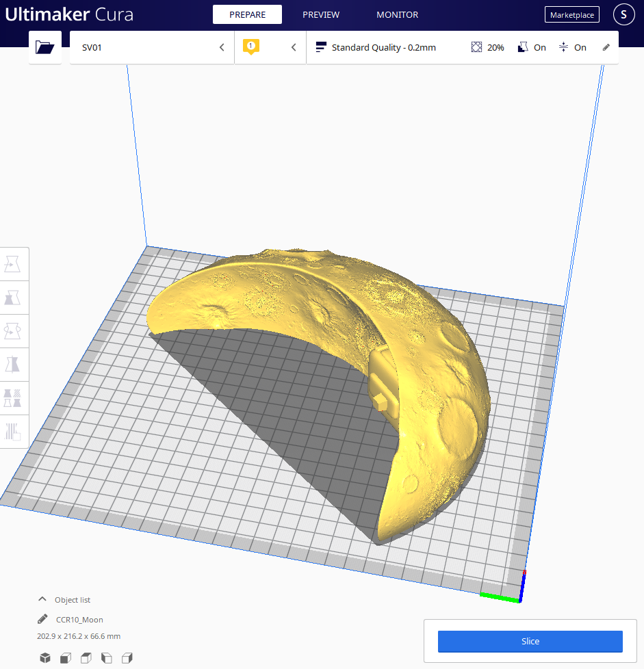
Task: Open Per Model Settings tool
Action: (x=12, y=397)
